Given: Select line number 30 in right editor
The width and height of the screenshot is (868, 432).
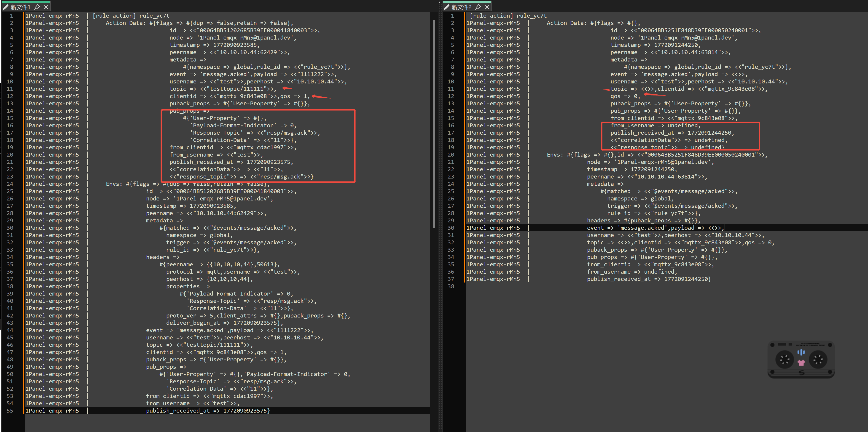Looking at the screenshot, I should (451, 228).
